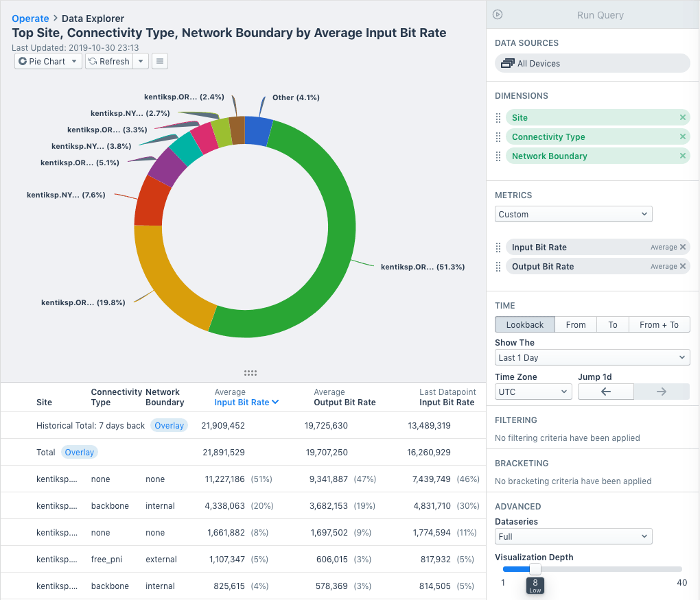Remove the Network Boundary dimension via X icon

tap(682, 156)
